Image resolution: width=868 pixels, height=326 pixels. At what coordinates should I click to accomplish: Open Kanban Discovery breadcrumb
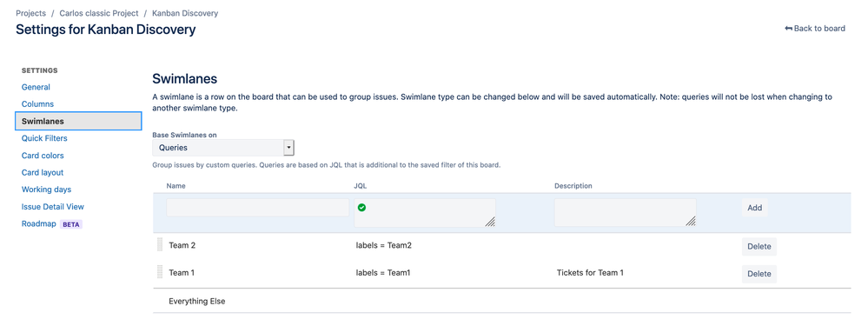coord(185,13)
